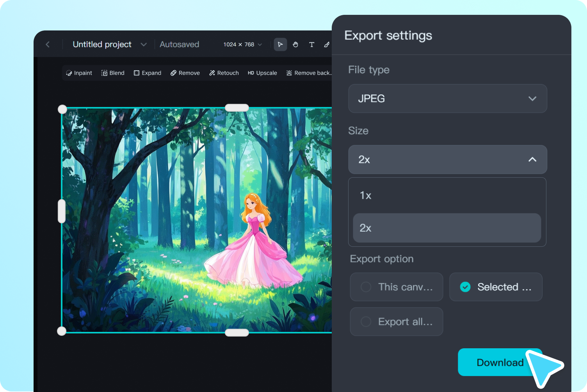Open the Remove tool
The height and width of the screenshot is (392, 587).
185,73
